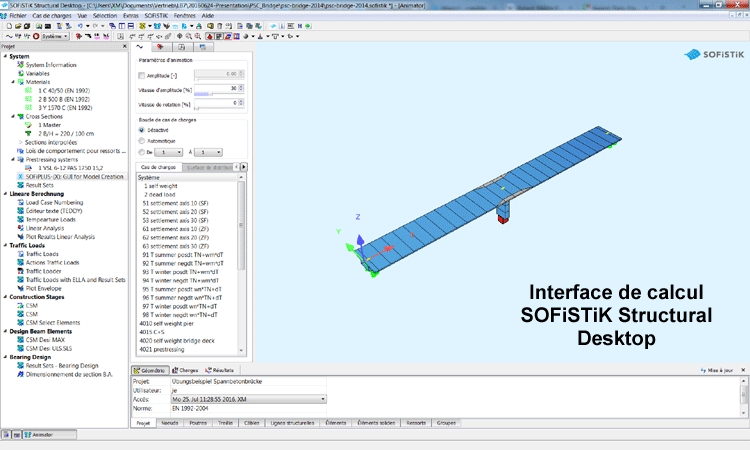Enable the Amplitude checkbox
Screen dimensions: 750x450
pos(142,76)
